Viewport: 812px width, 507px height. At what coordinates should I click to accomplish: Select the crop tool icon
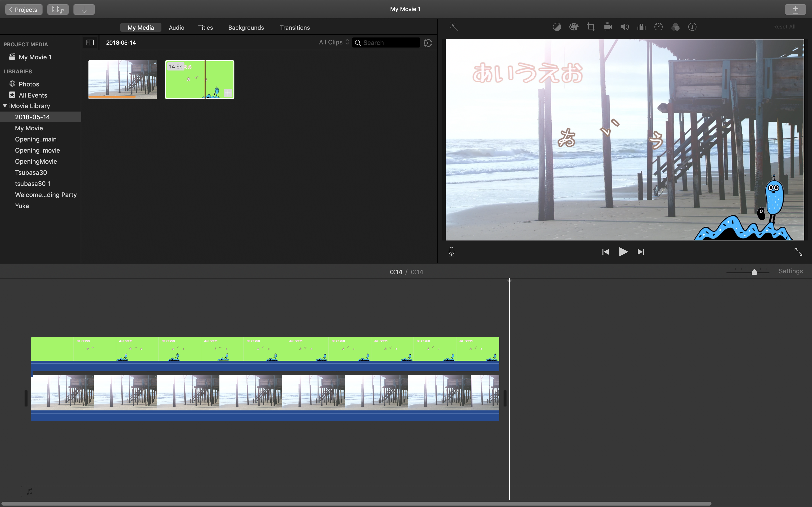590,27
